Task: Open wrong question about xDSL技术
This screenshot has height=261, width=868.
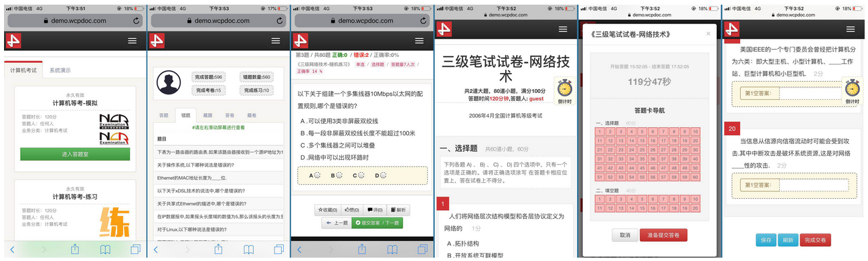Action: [x=202, y=191]
